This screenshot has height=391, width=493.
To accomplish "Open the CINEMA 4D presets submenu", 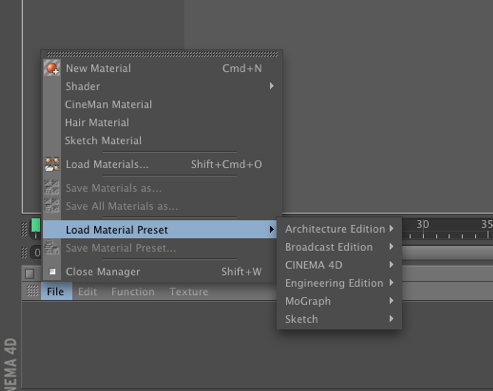I will 339,265.
